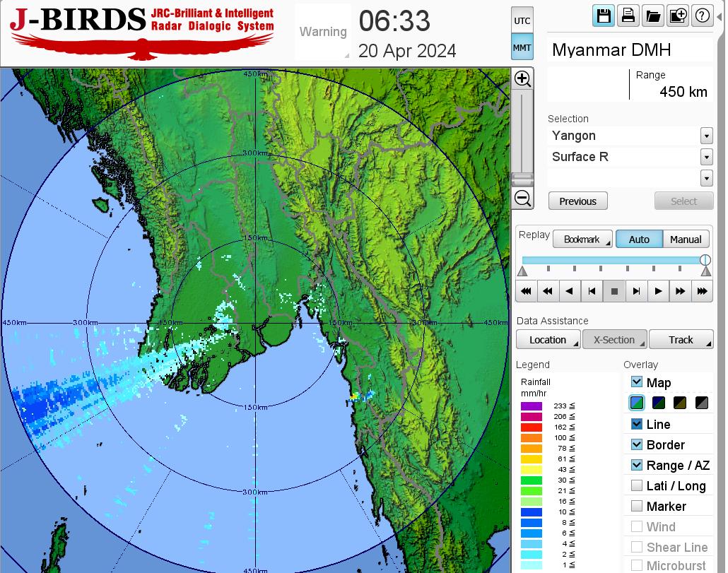Viewport: 728px width, 573px height.
Task: Click the Save floppy disk icon
Action: [x=604, y=16]
